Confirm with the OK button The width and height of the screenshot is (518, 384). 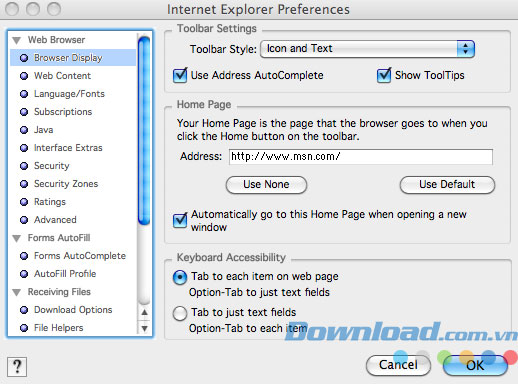[475, 365]
